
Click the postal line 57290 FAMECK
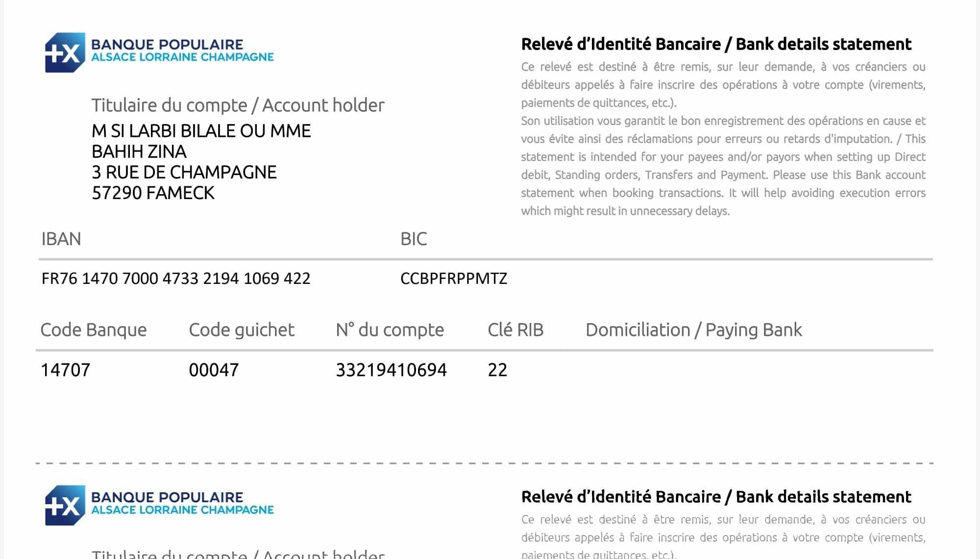[153, 193]
